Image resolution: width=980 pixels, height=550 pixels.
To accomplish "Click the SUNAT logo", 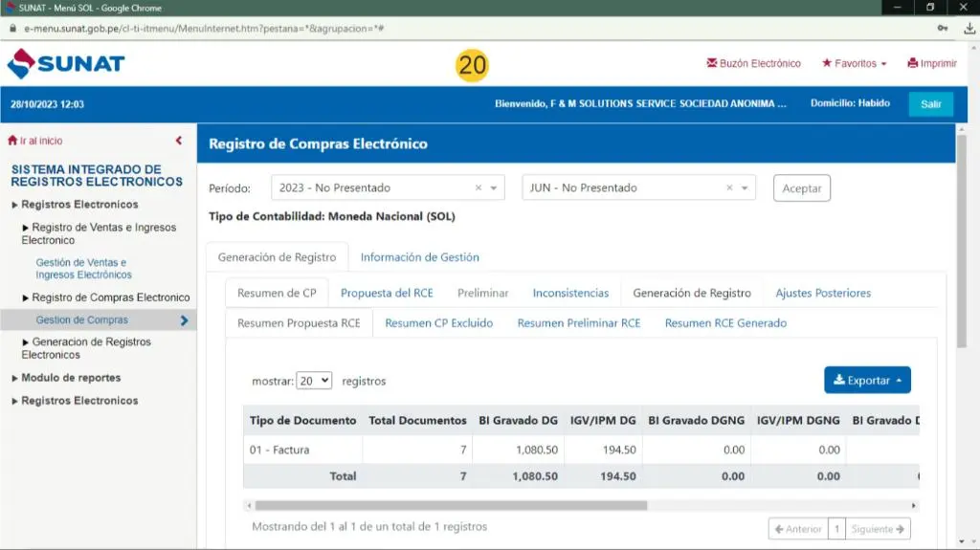I will (x=66, y=64).
